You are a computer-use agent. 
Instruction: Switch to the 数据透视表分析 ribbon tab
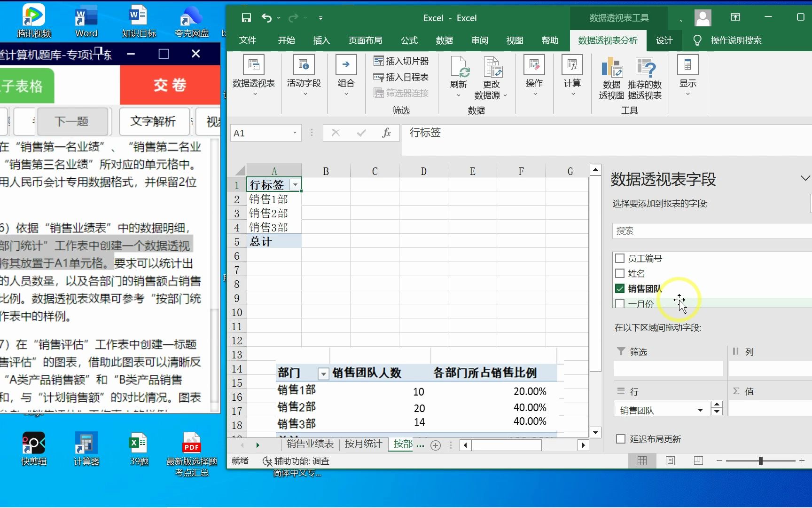608,40
